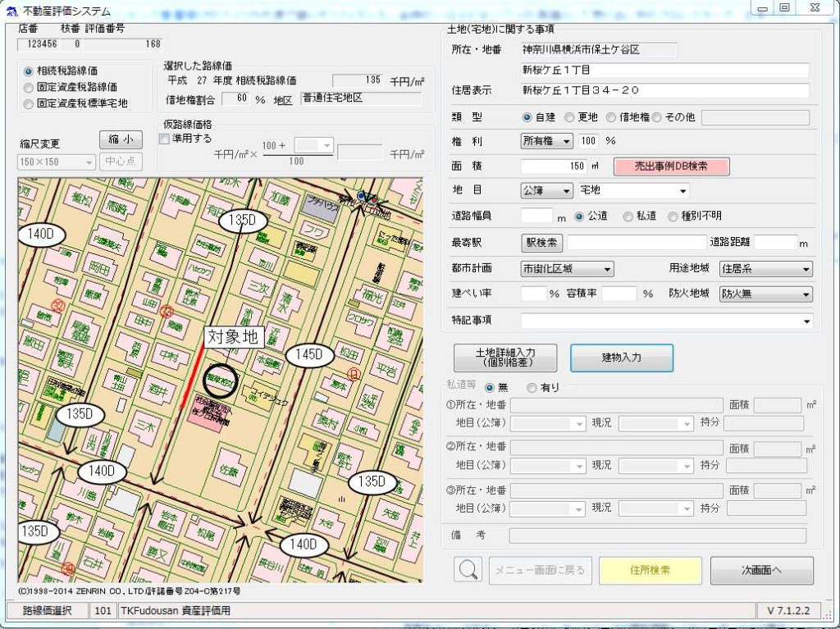This screenshot has width=840, height=629.
Task: Expand the 宅地 land category dropdown
Action: (633, 191)
